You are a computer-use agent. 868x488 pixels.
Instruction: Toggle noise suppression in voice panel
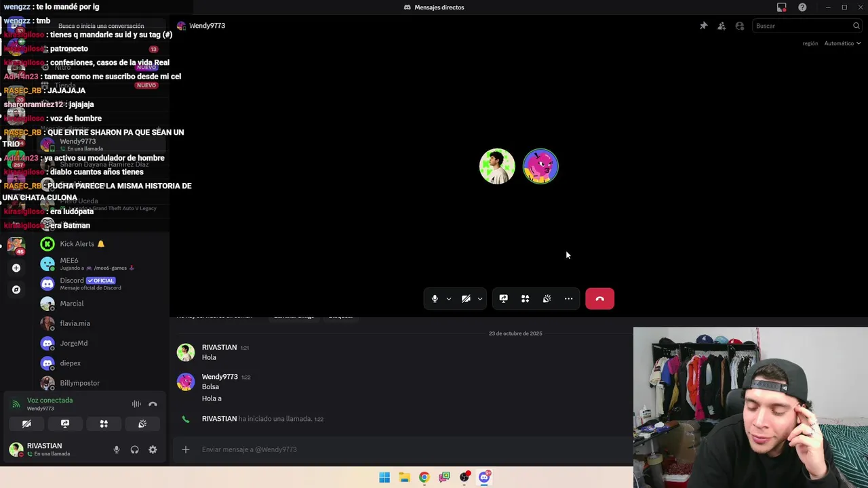[x=136, y=404]
